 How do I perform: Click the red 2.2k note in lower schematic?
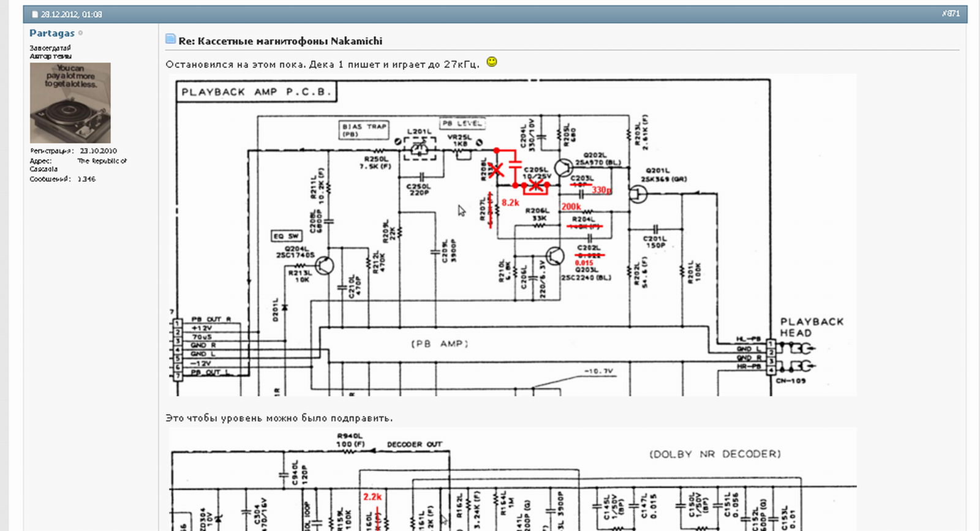[372, 497]
